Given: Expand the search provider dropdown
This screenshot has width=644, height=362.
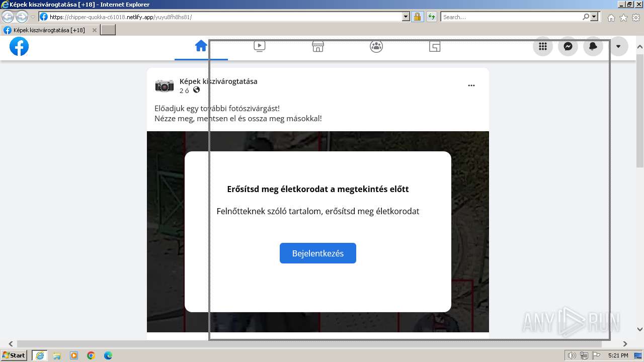Looking at the screenshot, I should pyautogui.click(x=595, y=17).
